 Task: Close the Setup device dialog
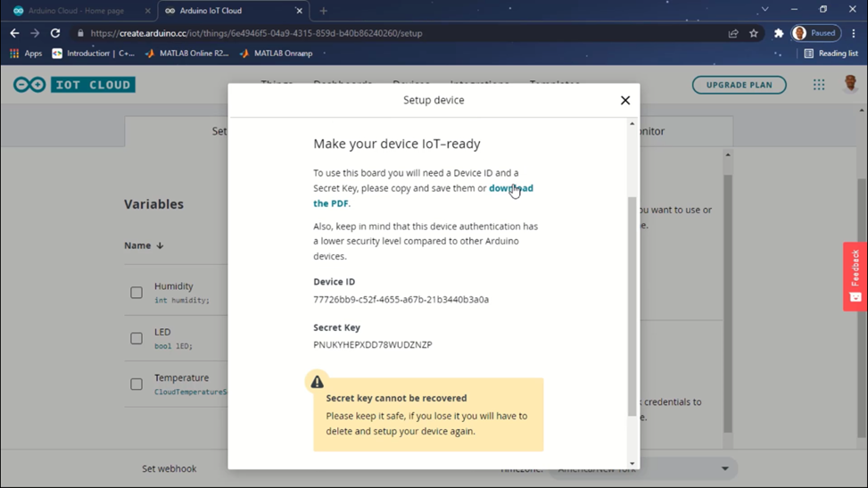[625, 100]
